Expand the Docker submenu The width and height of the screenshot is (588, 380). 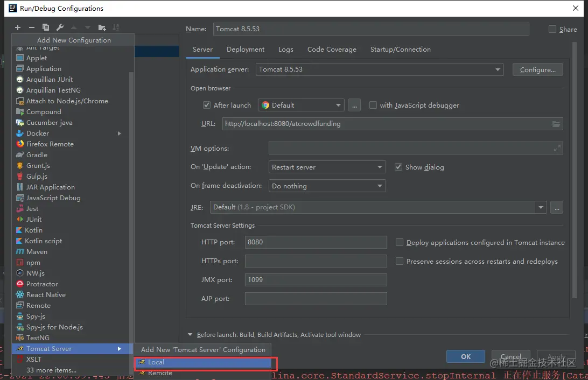[71, 133]
